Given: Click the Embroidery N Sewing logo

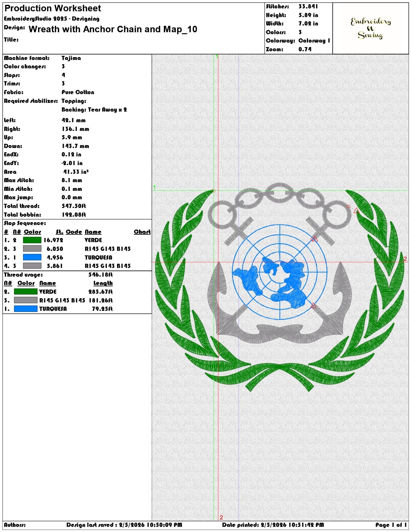Looking at the screenshot, I should tap(371, 28).
